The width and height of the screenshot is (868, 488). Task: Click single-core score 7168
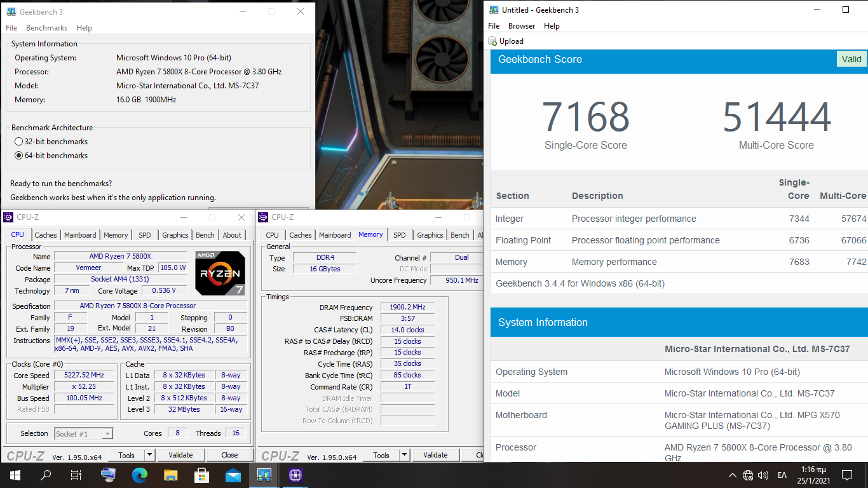tap(585, 117)
